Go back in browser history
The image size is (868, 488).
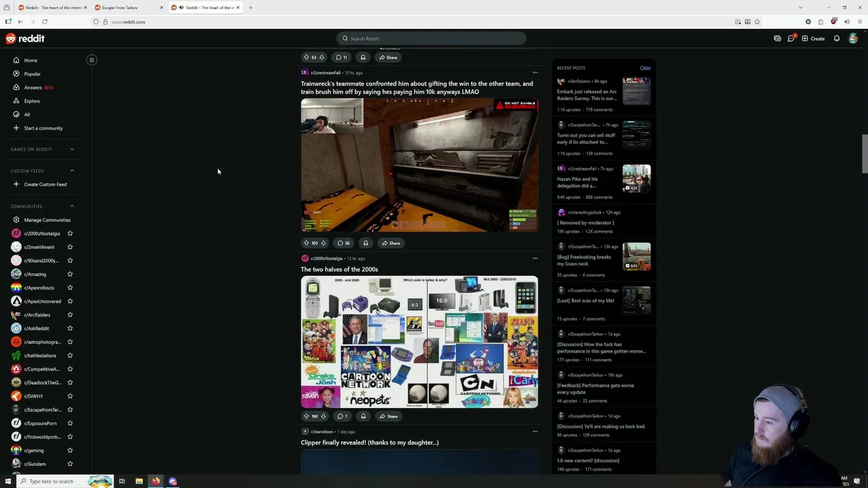click(20, 22)
